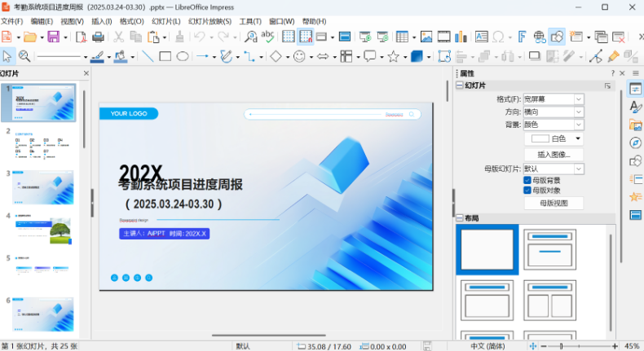The image size is (644, 351).
Task: Open the line style dropdown arrow
Action: [x=86, y=57]
